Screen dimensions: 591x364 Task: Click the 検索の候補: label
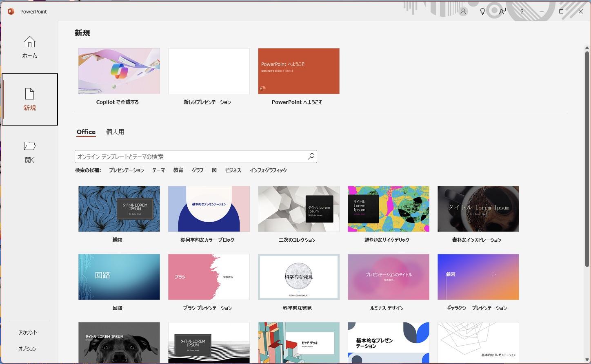(x=88, y=170)
